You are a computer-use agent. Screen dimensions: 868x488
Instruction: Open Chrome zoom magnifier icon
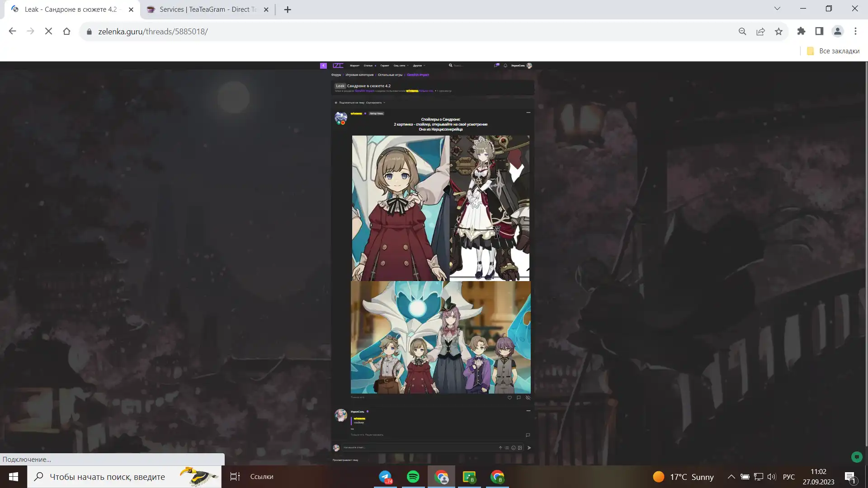(742, 31)
